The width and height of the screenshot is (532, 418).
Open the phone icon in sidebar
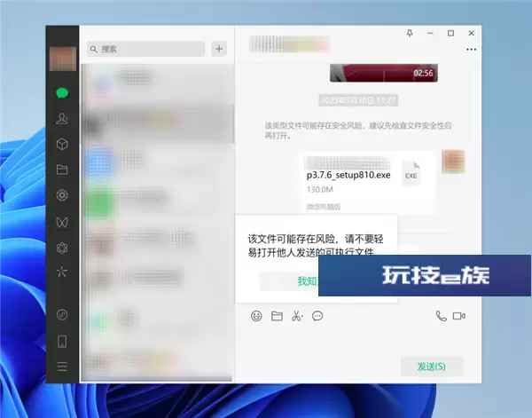[x=62, y=342]
